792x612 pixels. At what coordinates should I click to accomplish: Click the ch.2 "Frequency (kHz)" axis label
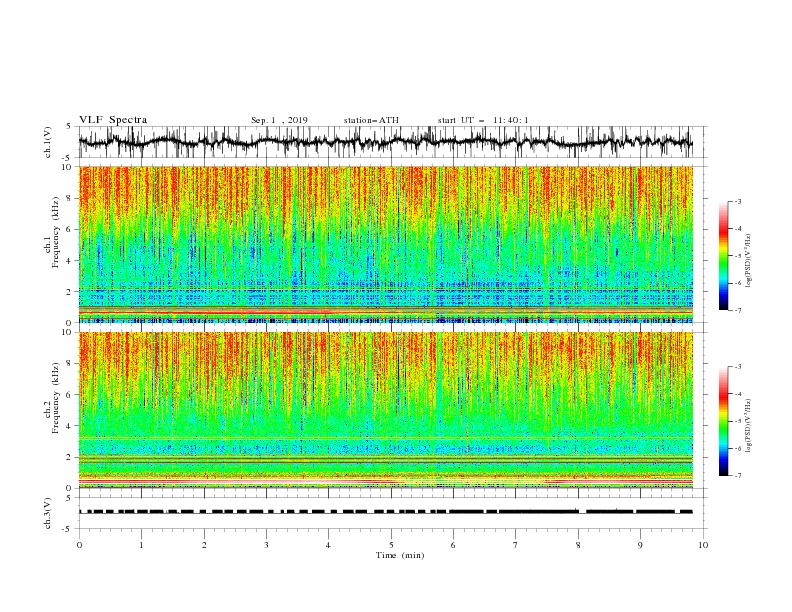click(x=55, y=398)
